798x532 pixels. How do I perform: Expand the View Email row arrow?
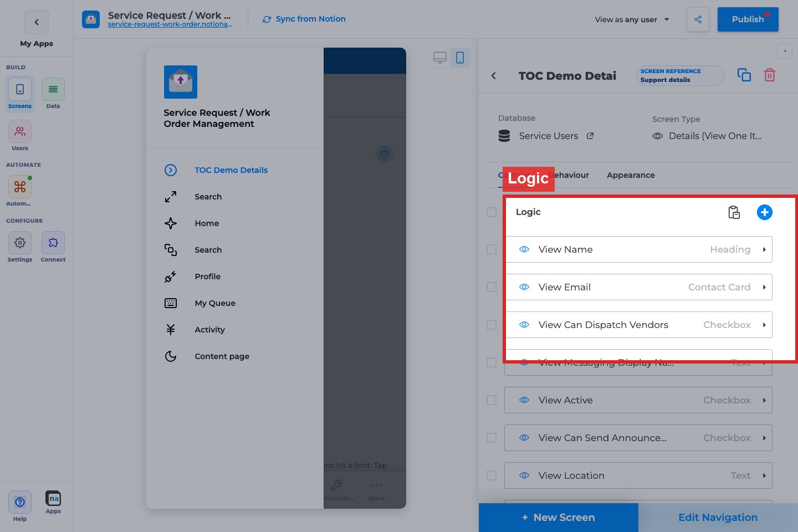coord(764,287)
